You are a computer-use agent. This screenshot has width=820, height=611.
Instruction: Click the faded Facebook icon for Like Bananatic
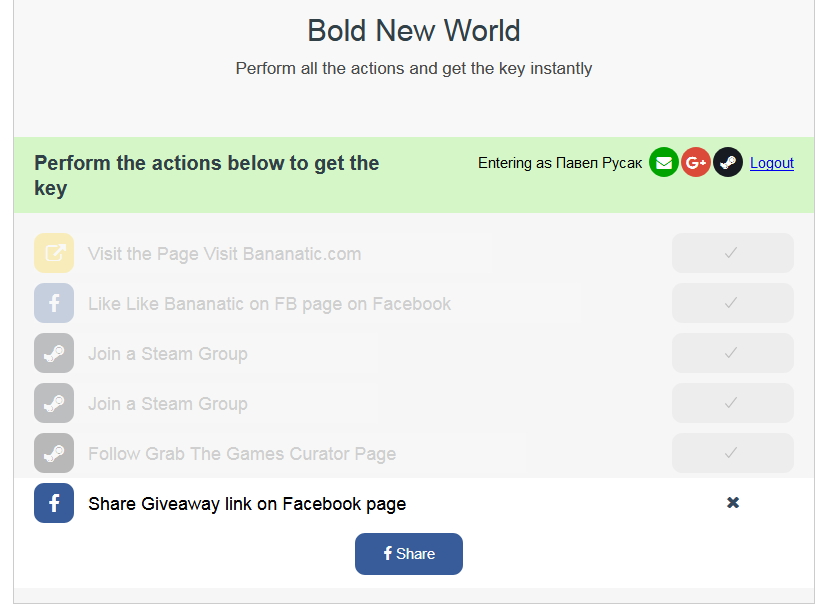point(54,303)
